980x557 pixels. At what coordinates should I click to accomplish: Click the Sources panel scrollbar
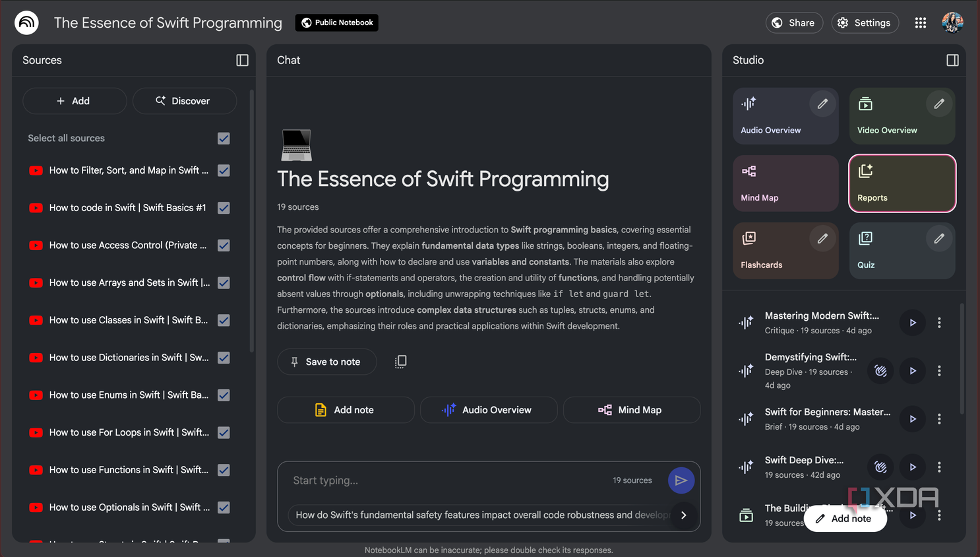coord(252,221)
